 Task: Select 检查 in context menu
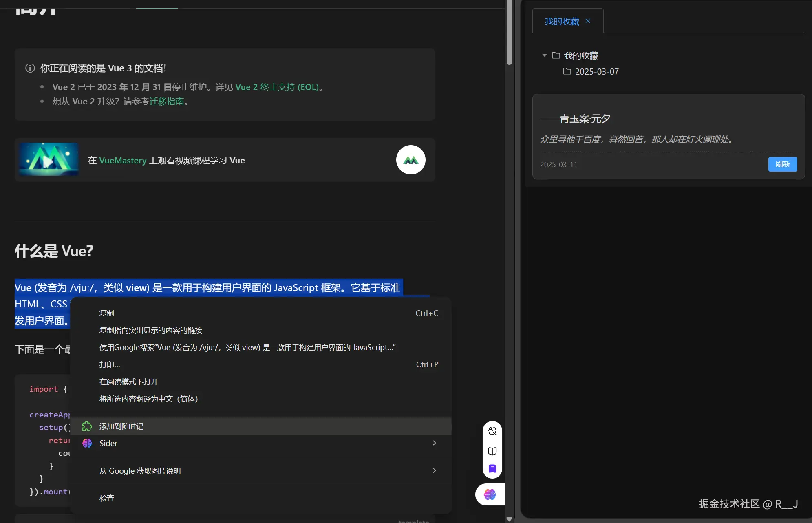[x=107, y=498]
